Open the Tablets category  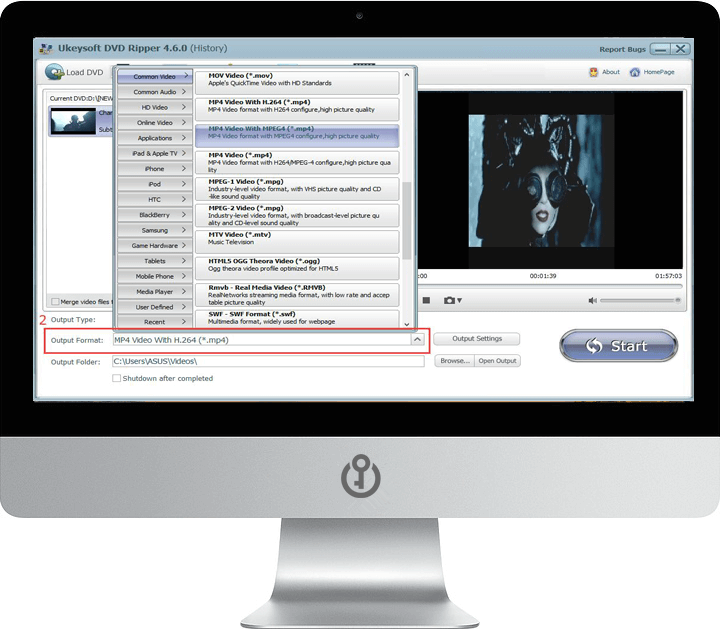pyautogui.click(x=155, y=261)
